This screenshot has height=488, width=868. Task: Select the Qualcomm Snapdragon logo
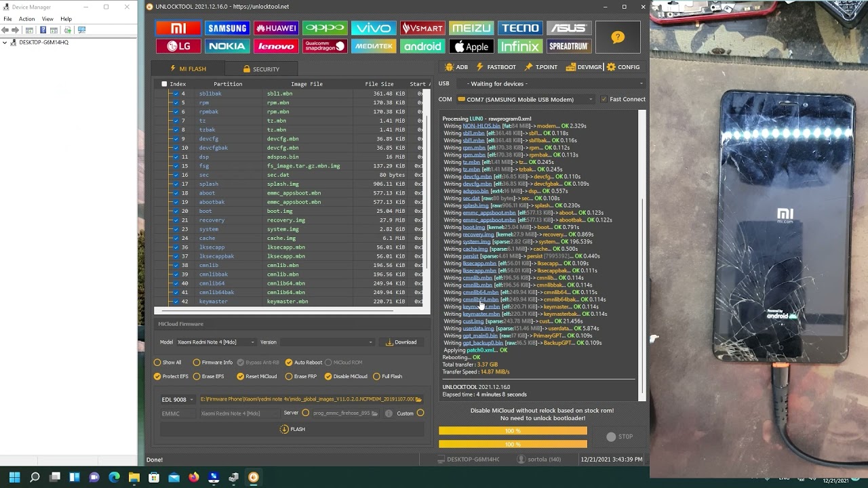click(x=325, y=46)
